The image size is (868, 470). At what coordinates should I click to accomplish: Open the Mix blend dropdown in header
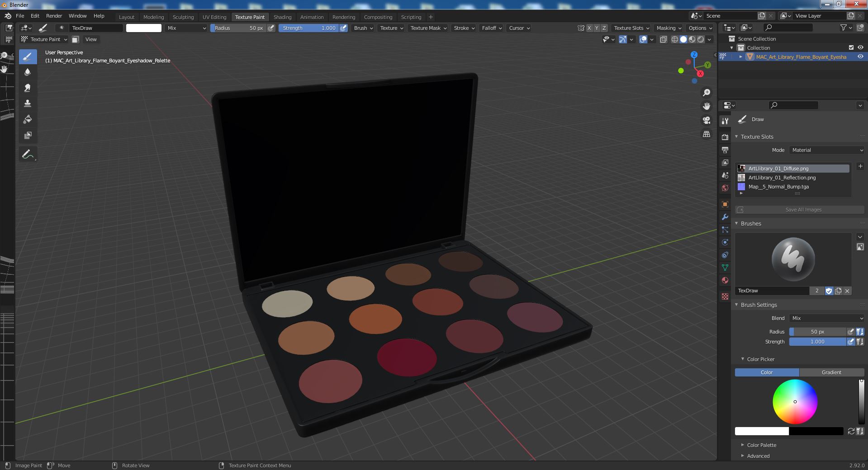(186, 28)
